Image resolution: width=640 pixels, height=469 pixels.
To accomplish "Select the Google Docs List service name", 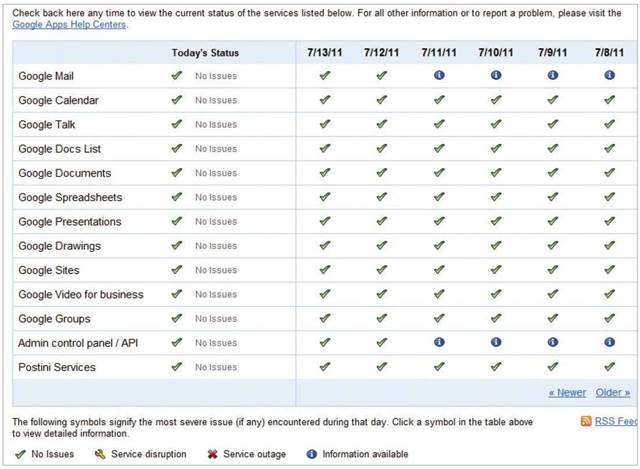I will pos(60,149).
